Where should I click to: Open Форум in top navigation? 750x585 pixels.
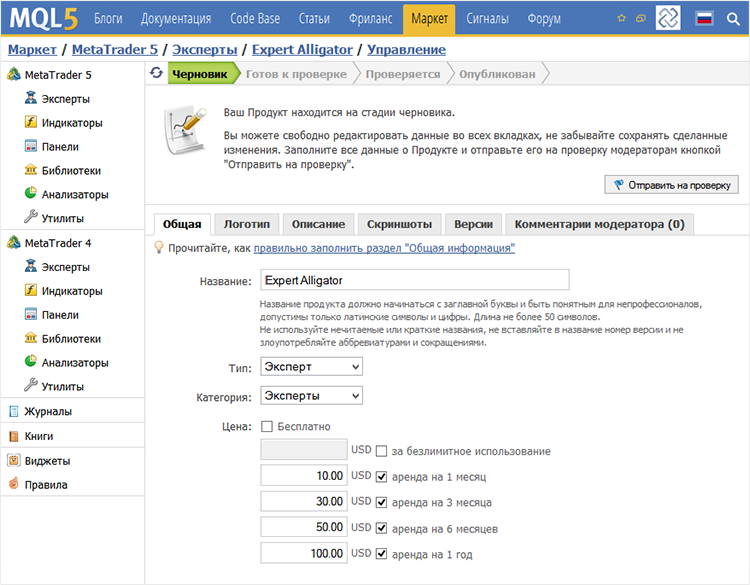point(544,19)
